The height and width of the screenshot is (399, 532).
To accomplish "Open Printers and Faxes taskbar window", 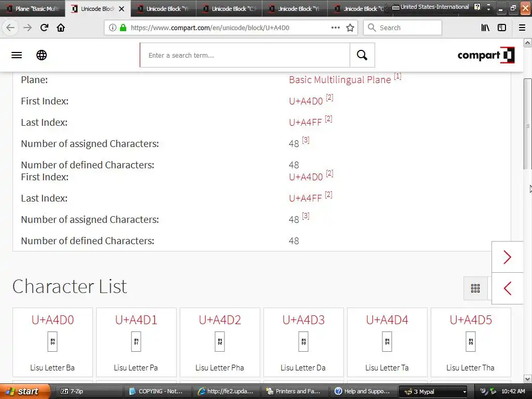I will point(296,391).
